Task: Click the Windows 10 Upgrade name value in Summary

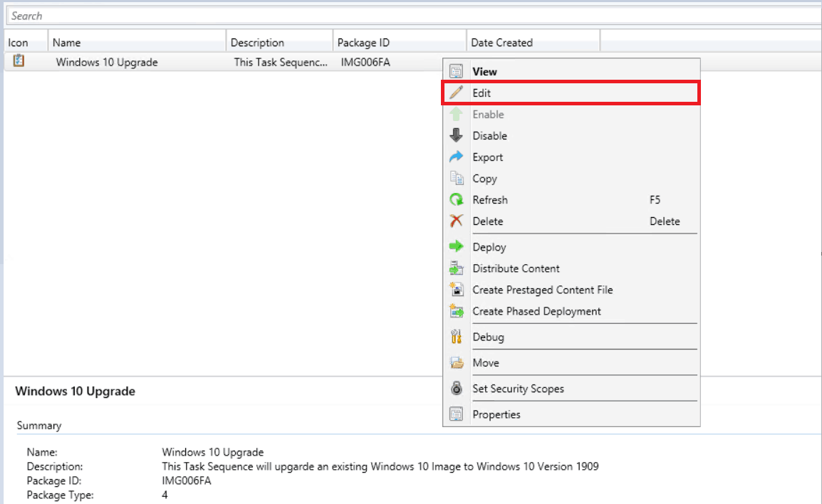Action: [212, 451]
